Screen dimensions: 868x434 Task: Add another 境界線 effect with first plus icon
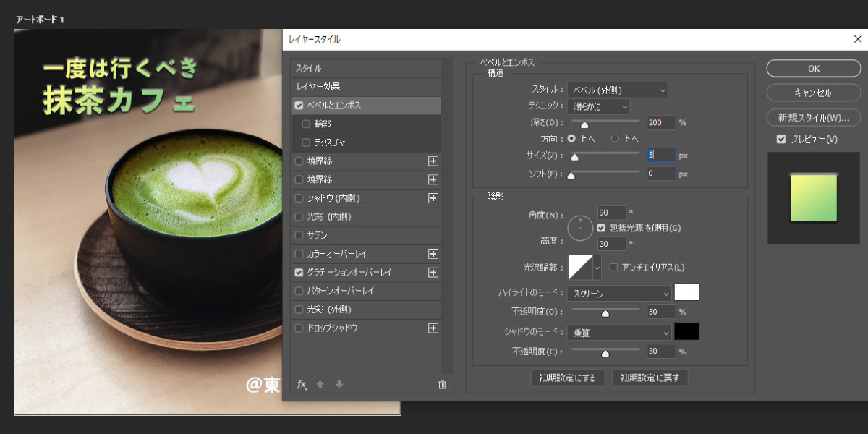[433, 161]
